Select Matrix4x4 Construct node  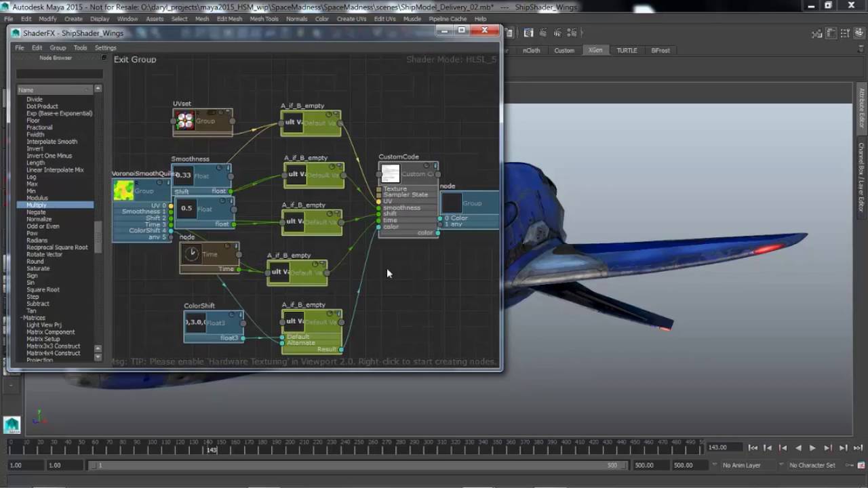coord(53,353)
